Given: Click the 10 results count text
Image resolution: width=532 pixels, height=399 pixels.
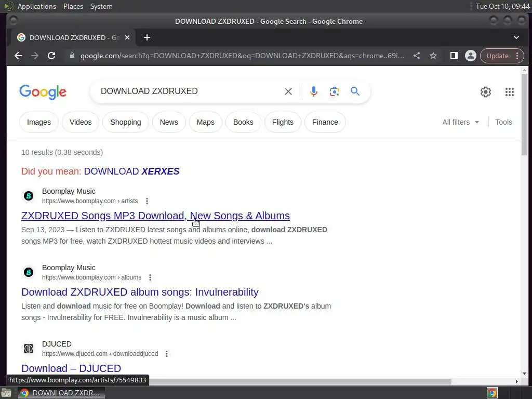Looking at the screenshot, I should point(62,152).
